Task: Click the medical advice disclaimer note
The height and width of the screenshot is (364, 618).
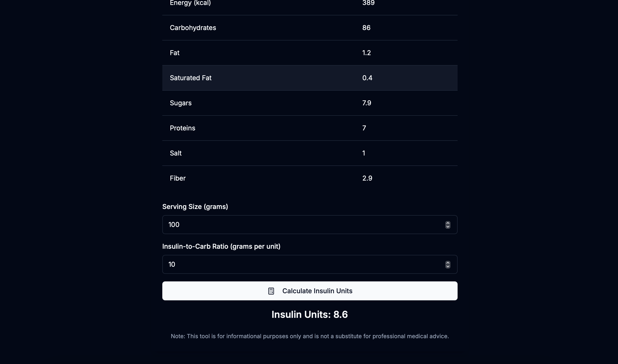Action: [x=310, y=336]
